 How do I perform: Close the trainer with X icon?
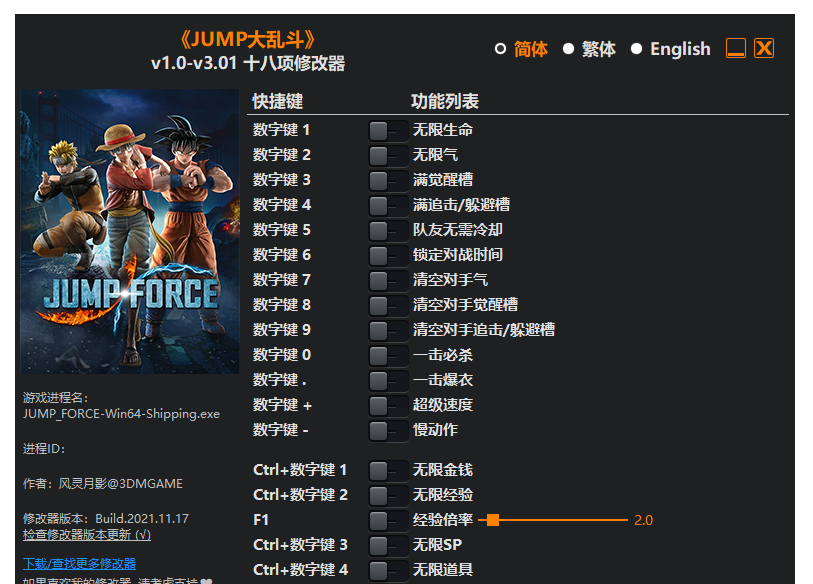coord(764,48)
